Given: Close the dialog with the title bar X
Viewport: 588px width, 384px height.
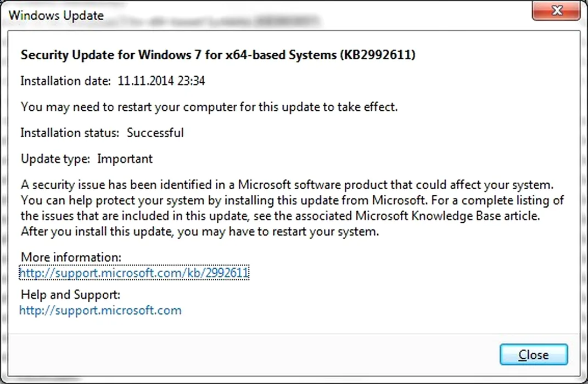Looking at the screenshot, I should (557, 10).
